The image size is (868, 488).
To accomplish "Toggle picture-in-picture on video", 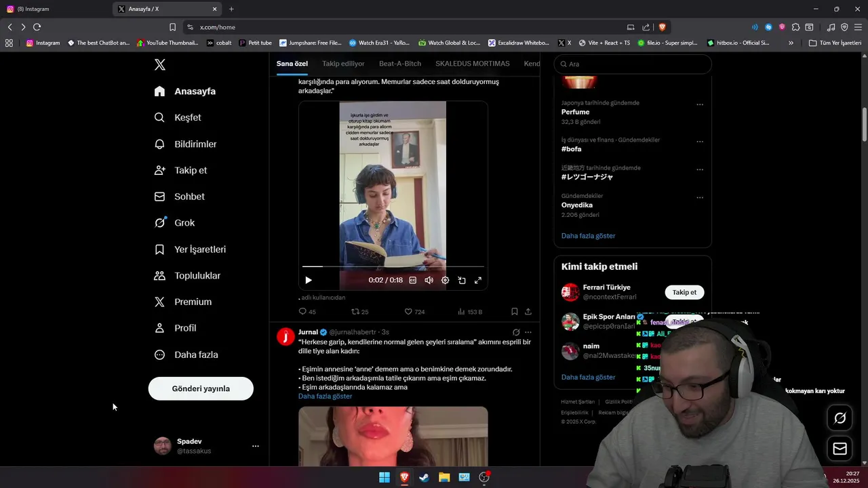I will coord(462,280).
